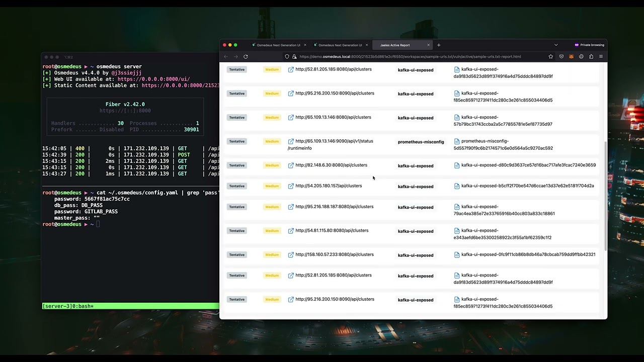The height and width of the screenshot is (362, 644).
Task: Click https://0.0.0.0:8000/ui/ link in terminal
Action: 153,79
